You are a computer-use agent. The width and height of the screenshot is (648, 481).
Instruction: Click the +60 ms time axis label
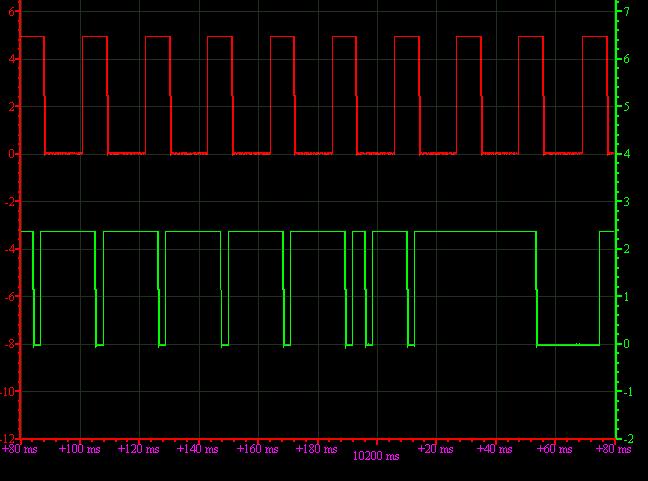coord(553,450)
